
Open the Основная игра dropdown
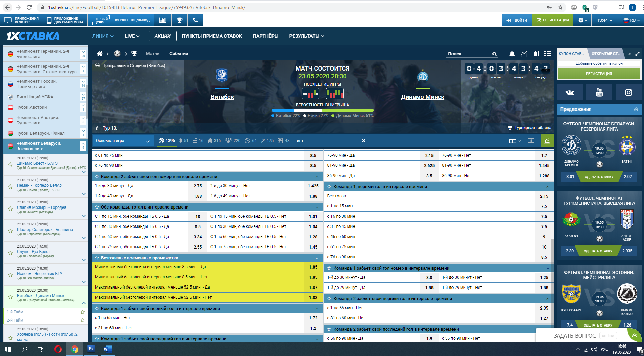pos(123,141)
